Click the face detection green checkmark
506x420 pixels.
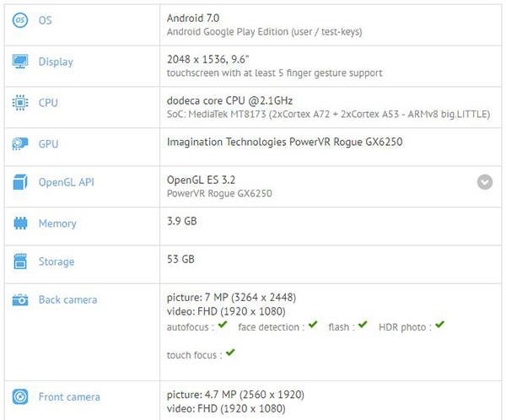tap(313, 325)
